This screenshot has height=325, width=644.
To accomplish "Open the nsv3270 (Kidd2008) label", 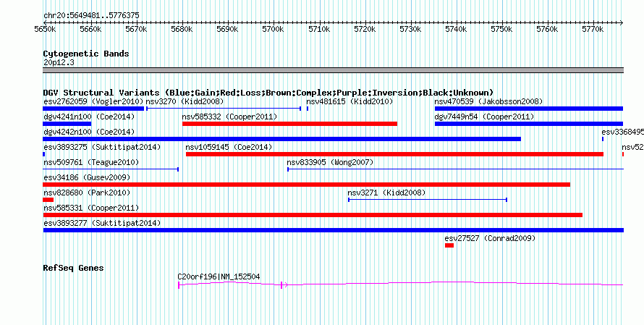I will tap(185, 101).
